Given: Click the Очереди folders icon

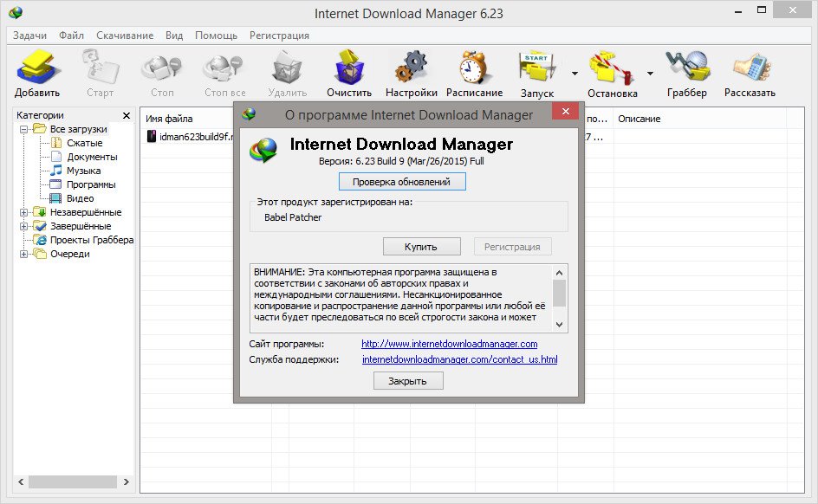Looking at the screenshot, I should click(x=40, y=254).
